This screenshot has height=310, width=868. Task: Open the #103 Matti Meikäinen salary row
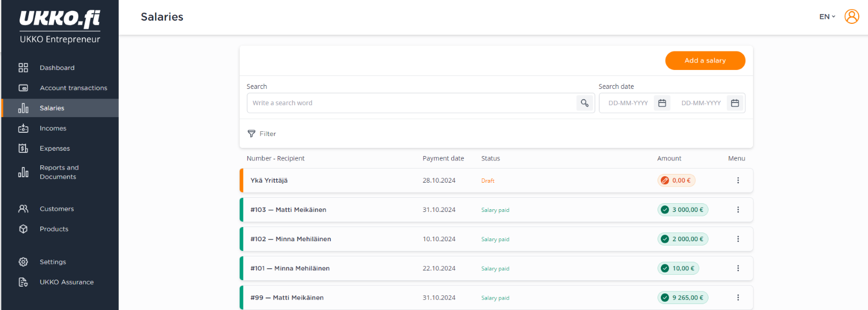pyautogui.click(x=496, y=210)
